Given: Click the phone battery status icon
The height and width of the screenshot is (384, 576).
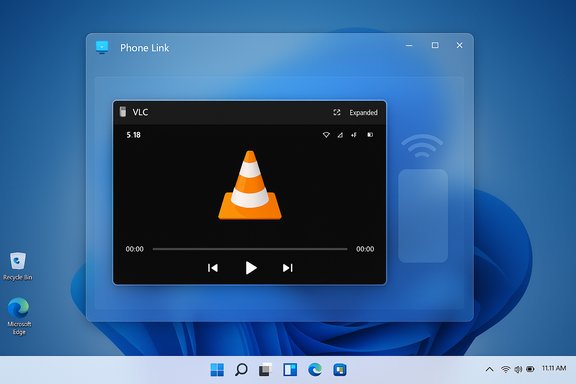Looking at the screenshot, I should tap(370, 135).
